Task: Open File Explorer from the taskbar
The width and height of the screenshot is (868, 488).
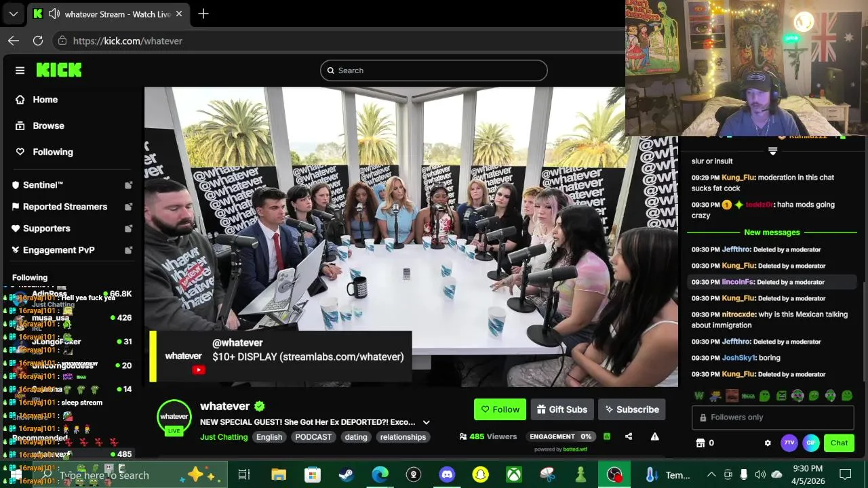Action: (x=278, y=475)
